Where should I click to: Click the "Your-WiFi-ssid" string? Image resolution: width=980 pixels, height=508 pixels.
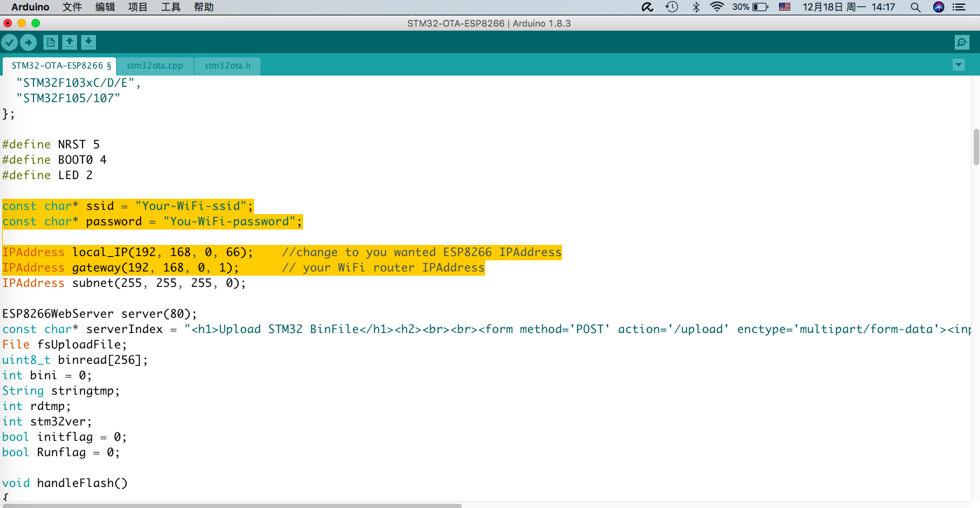(x=191, y=206)
